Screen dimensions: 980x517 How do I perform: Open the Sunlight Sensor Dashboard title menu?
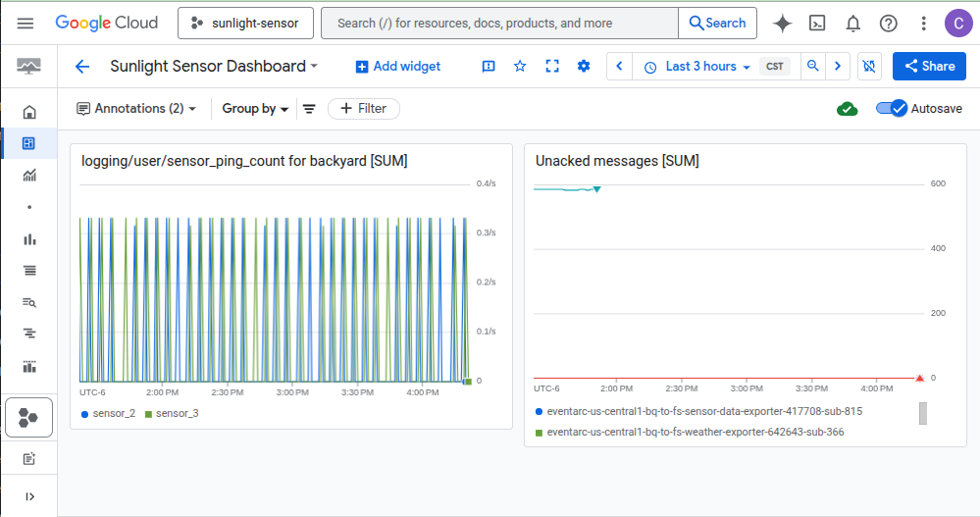214,67
